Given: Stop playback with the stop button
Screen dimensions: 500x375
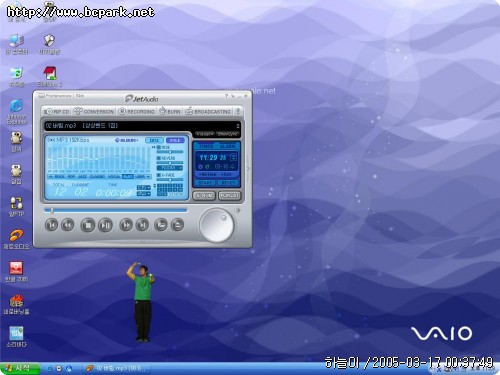Looking at the screenshot, I should 88,225.
